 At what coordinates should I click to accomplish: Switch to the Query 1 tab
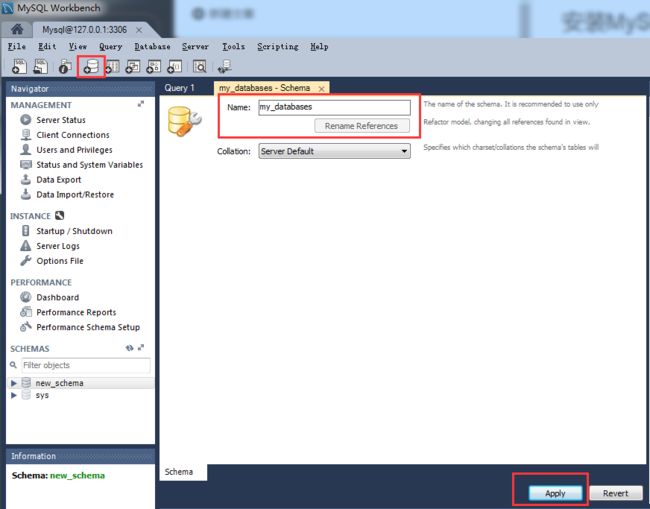(179, 88)
